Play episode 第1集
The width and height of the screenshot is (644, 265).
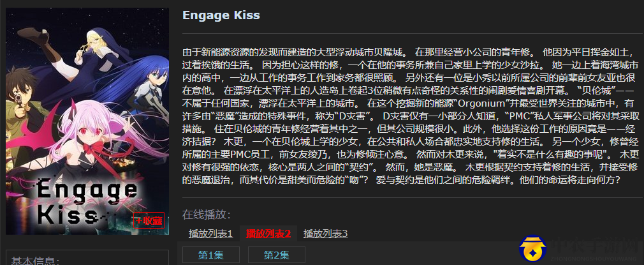coord(210,255)
